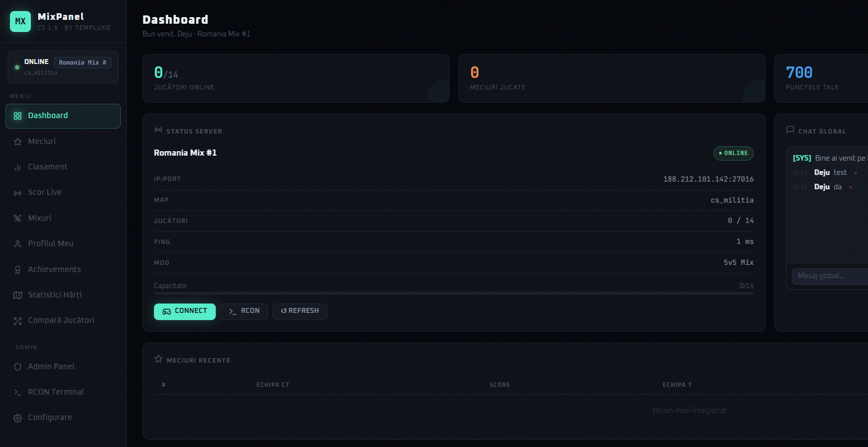
Task: Select Admin Panel in the sidebar
Action: pyautogui.click(x=51, y=366)
